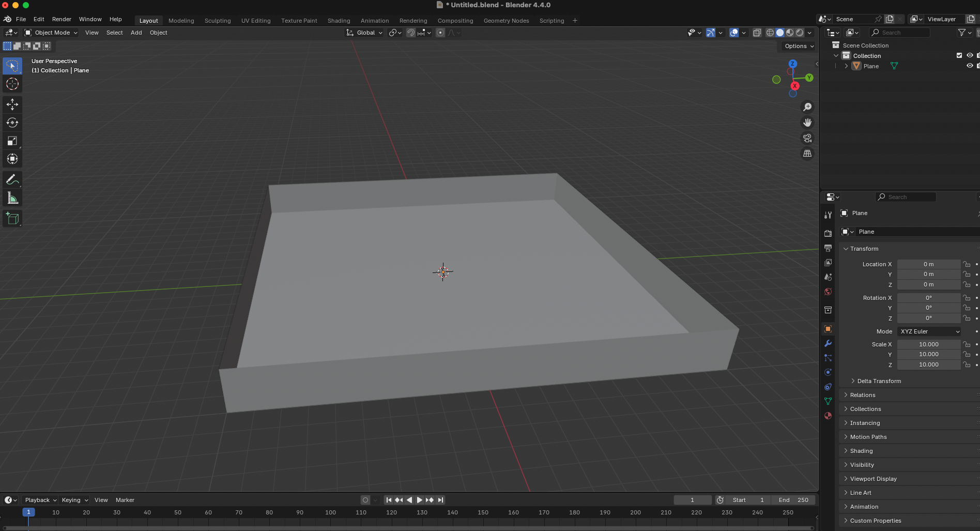Open the Global orientation dropdown
This screenshot has width=980, height=531.
365,33
